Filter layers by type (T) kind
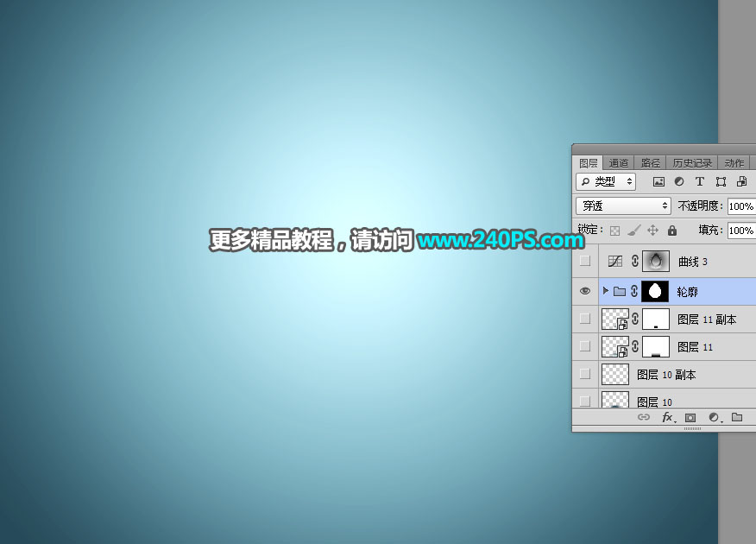756x544 pixels. tap(700, 182)
